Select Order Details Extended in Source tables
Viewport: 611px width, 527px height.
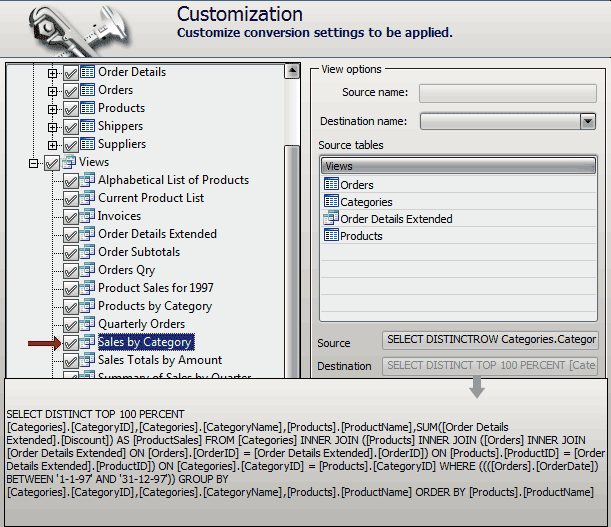coord(459,218)
